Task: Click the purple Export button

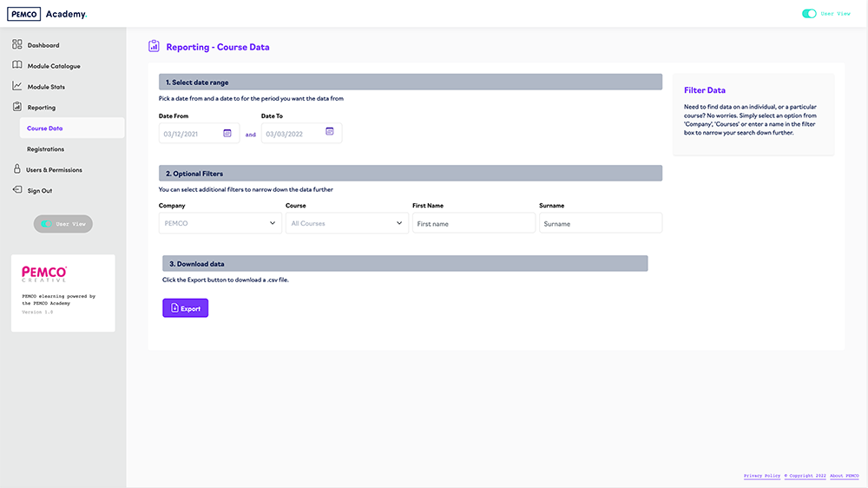Action: 185,308
